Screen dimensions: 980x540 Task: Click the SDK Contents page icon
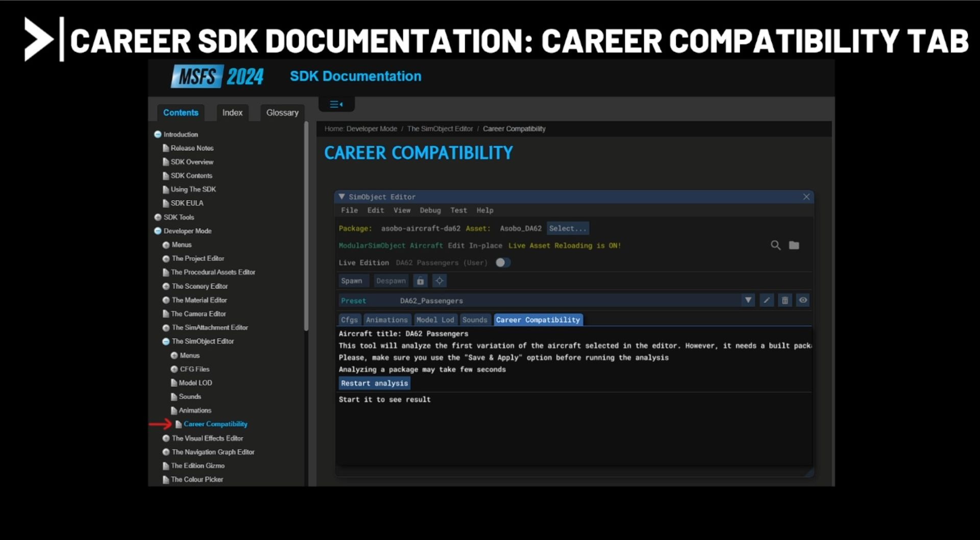click(x=165, y=176)
